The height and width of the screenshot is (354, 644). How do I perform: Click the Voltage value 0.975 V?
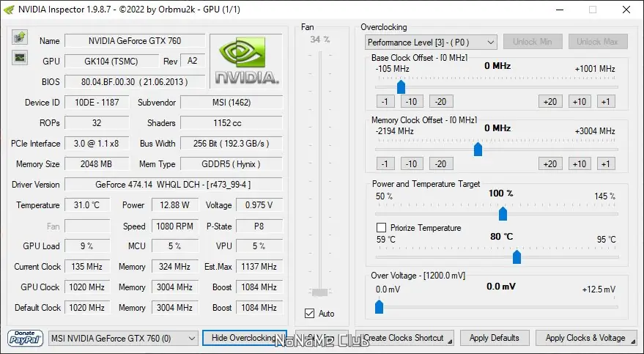(259, 205)
